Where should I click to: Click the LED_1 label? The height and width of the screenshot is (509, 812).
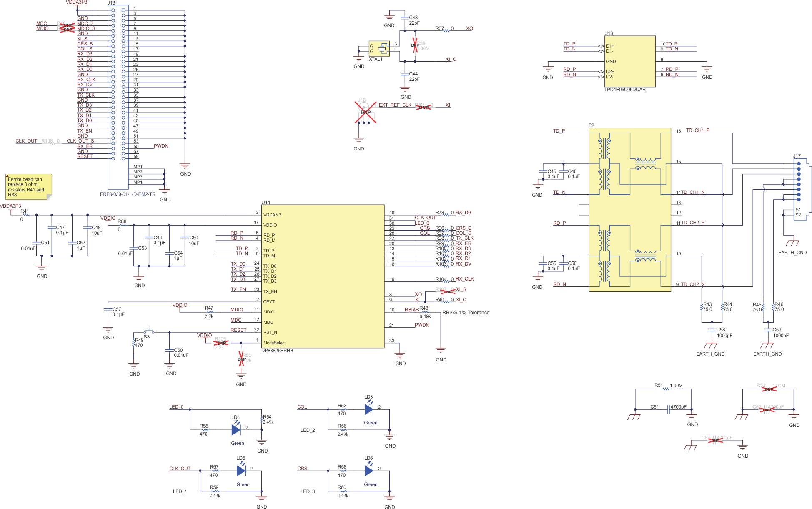coord(180,491)
